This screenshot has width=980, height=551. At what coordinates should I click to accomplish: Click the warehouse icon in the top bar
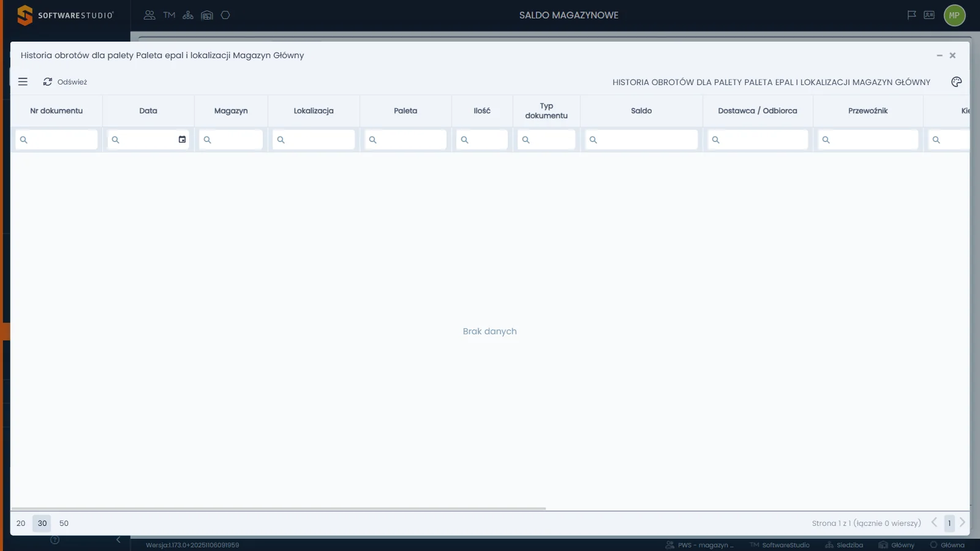(x=207, y=15)
